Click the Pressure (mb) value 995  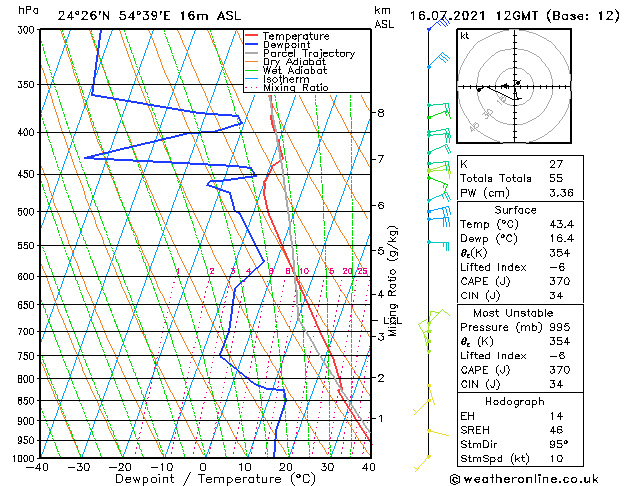[x=560, y=327]
